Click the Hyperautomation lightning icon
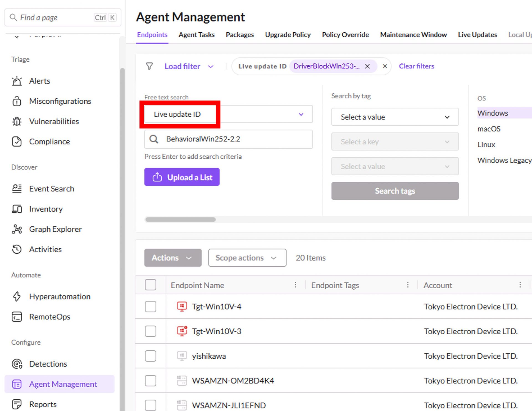 coord(17,297)
